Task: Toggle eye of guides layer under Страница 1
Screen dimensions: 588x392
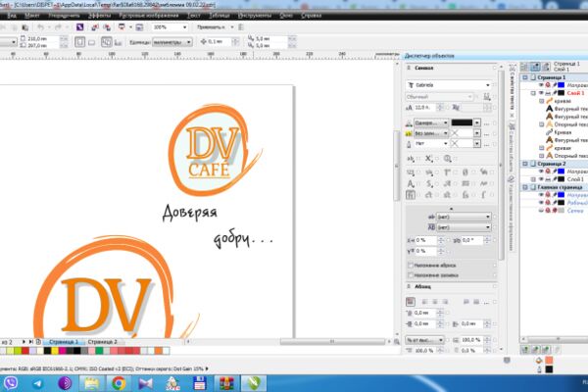Action: coord(541,85)
